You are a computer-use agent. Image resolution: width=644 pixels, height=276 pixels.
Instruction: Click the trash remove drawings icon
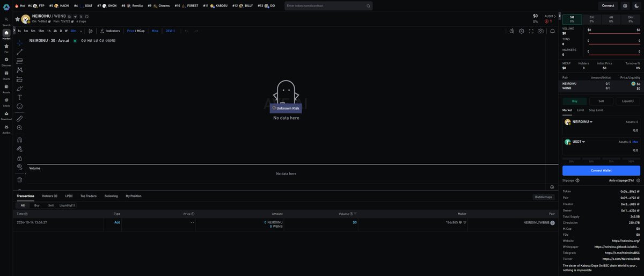20,179
